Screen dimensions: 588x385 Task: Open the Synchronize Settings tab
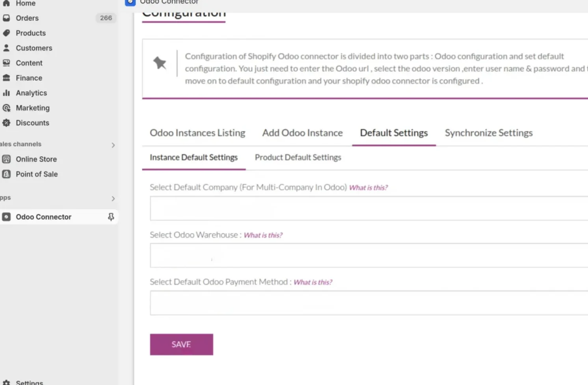click(489, 133)
